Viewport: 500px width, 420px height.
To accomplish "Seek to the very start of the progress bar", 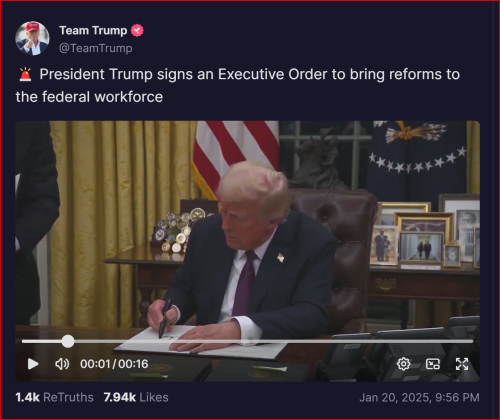I will point(23,341).
